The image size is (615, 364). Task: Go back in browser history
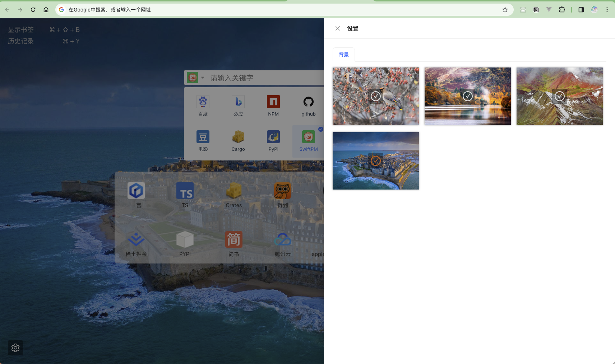[x=7, y=10]
